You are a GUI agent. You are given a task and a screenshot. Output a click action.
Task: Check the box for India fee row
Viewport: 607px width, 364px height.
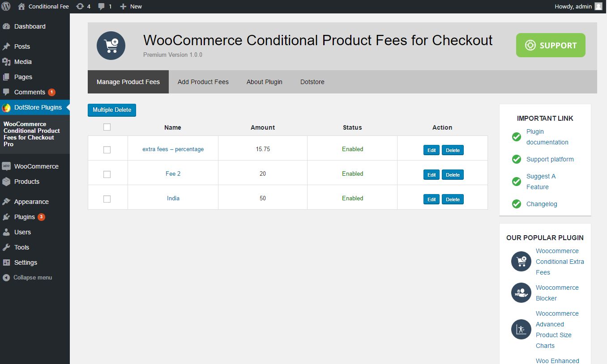(107, 199)
